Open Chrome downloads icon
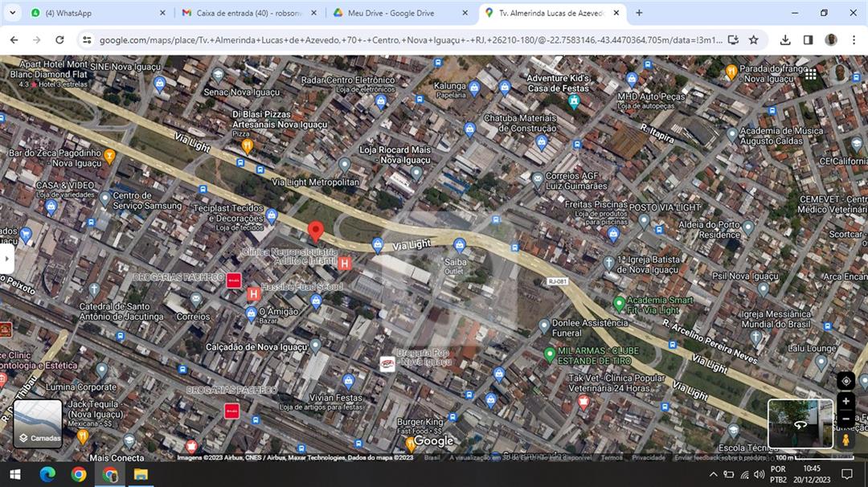This screenshot has height=487, width=868. [x=785, y=39]
